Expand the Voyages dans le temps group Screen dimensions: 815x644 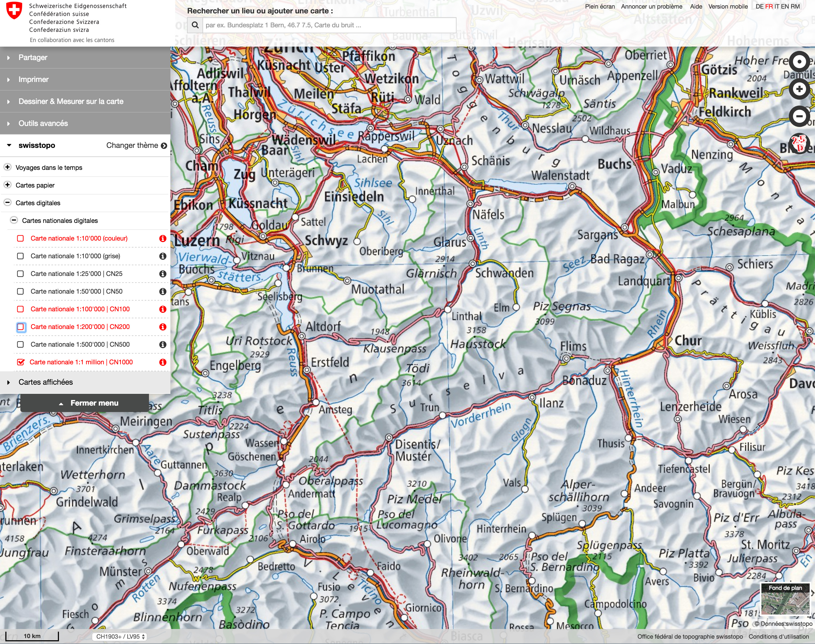point(8,167)
